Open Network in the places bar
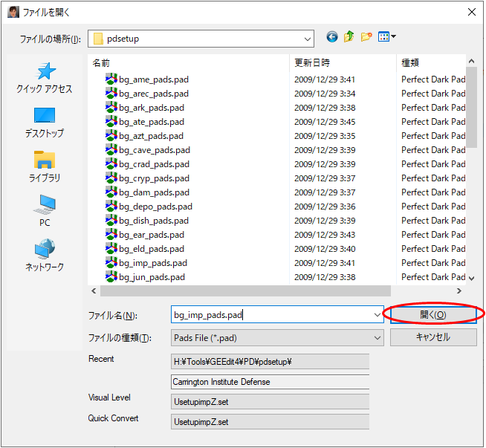 [45, 256]
